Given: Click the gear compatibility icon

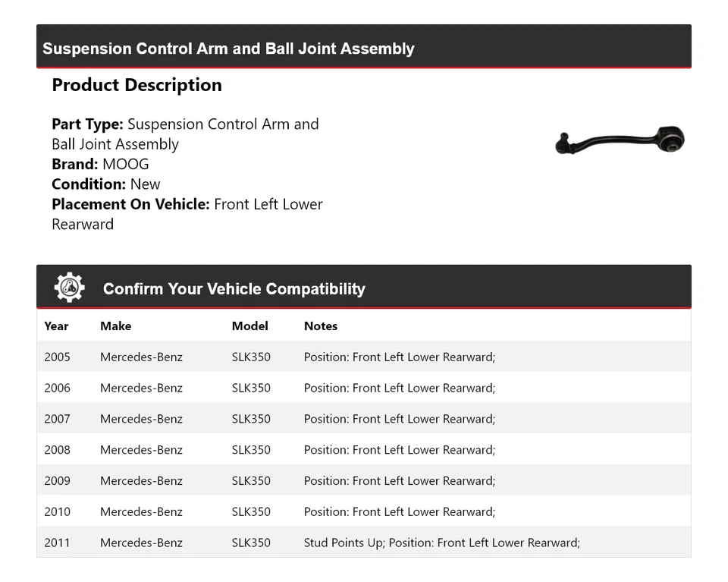Looking at the screenshot, I should click(x=69, y=288).
